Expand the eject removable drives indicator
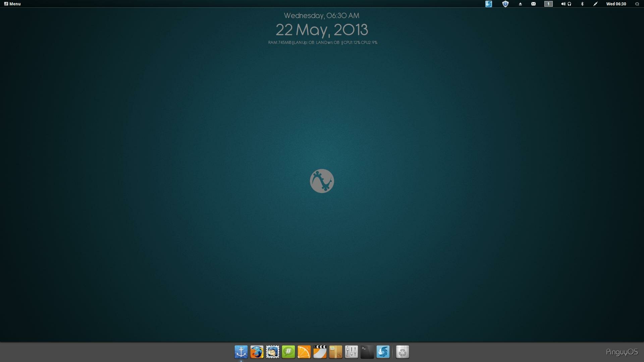Screen dimensions: 644x362 point(520,4)
